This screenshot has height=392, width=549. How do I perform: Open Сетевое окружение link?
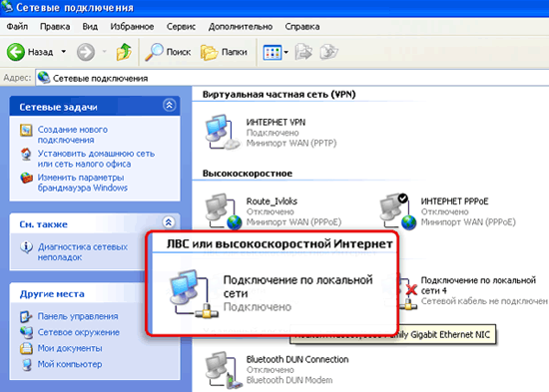click(x=79, y=332)
